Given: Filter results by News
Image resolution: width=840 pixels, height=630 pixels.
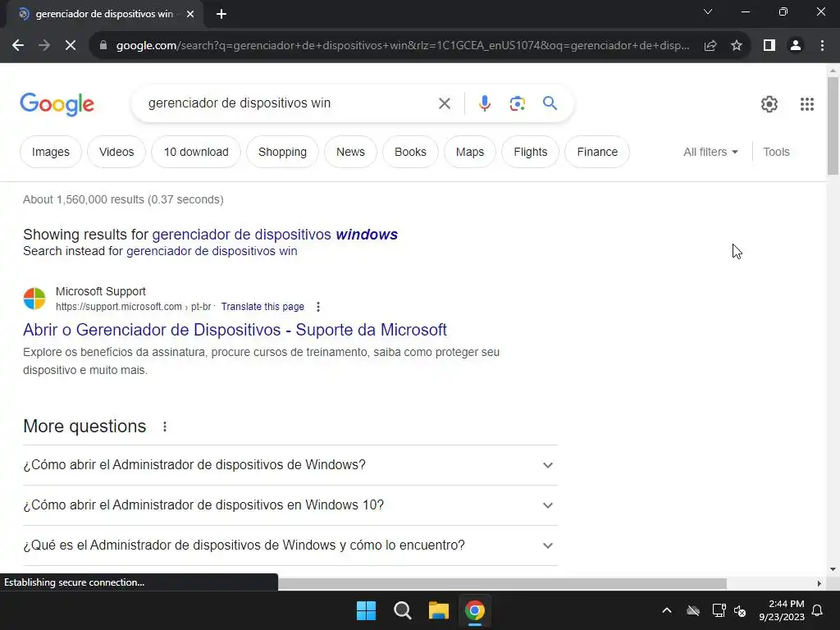Looking at the screenshot, I should (x=350, y=152).
